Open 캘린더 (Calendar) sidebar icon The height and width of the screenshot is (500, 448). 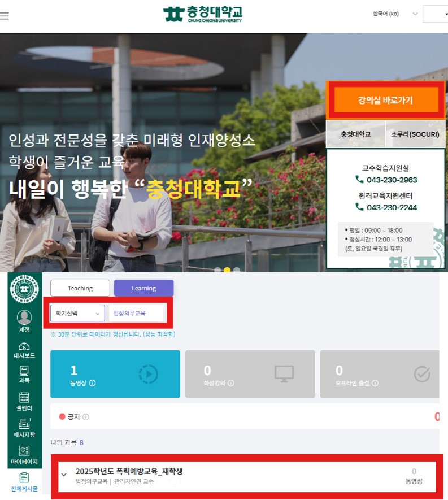[x=24, y=401]
